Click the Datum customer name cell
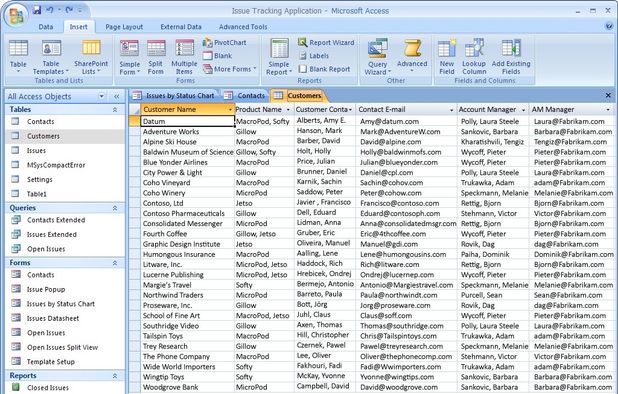The width and height of the screenshot is (618, 394). pyautogui.click(x=188, y=121)
